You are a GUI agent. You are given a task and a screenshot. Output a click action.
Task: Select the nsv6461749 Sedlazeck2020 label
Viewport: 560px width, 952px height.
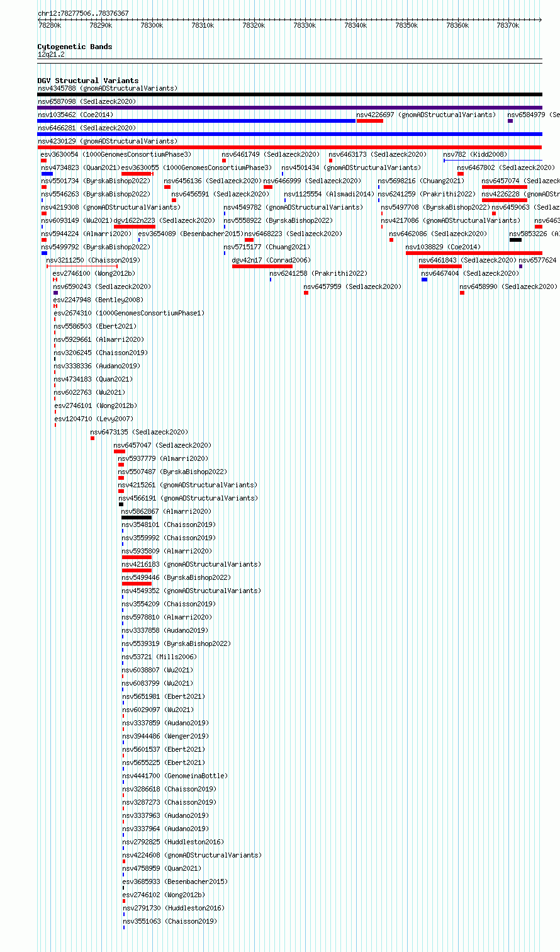(x=271, y=154)
